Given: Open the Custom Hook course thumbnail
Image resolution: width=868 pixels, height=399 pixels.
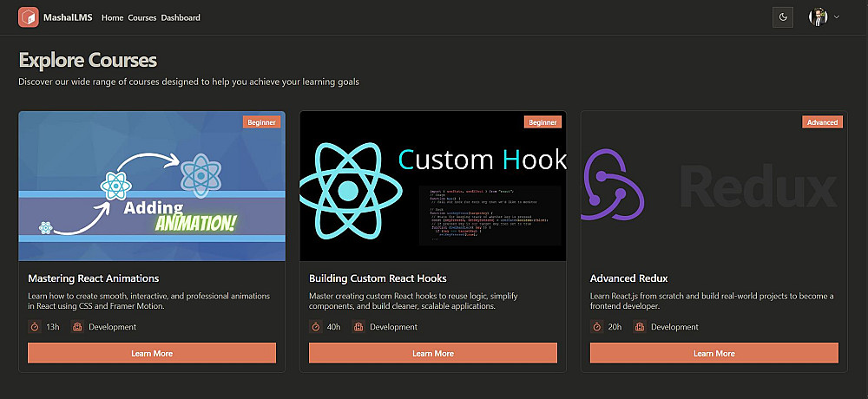Looking at the screenshot, I should click(x=433, y=186).
